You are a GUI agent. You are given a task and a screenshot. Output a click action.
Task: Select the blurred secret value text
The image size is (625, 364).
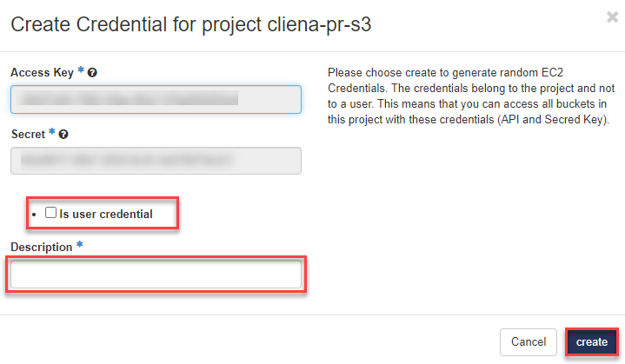point(125,160)
